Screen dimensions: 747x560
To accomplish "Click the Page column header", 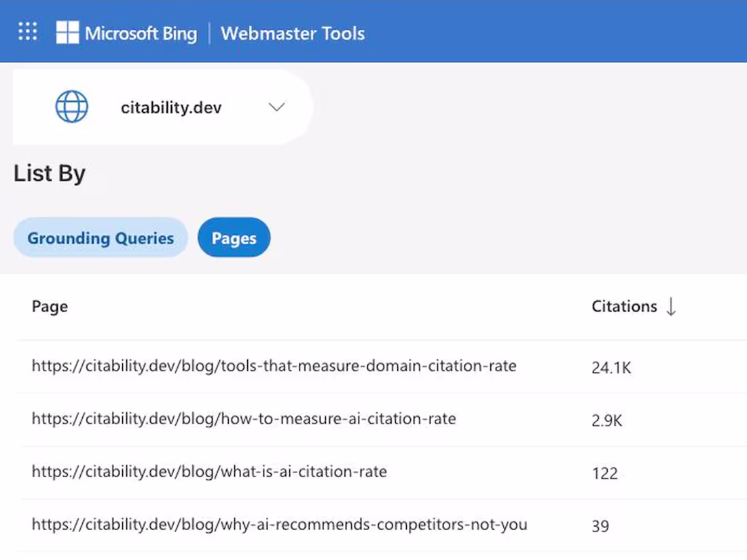I will tap(50, 306).
